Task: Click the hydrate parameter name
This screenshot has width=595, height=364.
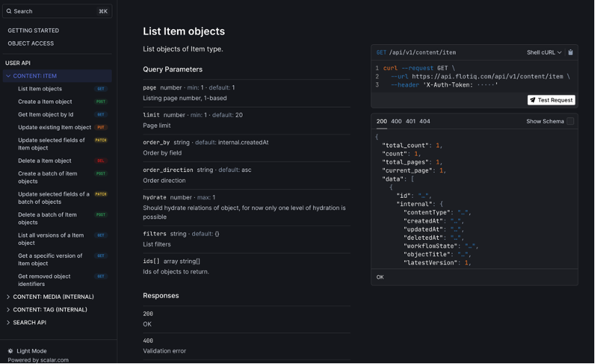Action: coord(155,197)
